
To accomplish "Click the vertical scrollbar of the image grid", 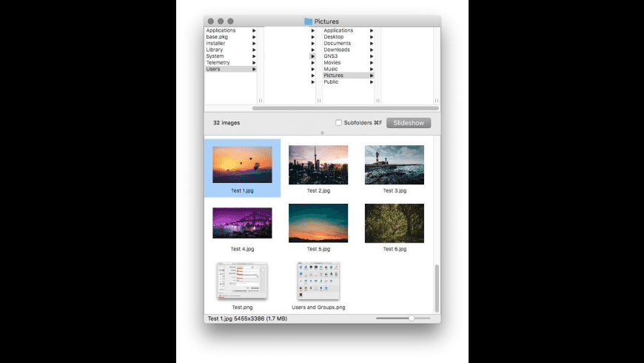I will click(437, 289).
